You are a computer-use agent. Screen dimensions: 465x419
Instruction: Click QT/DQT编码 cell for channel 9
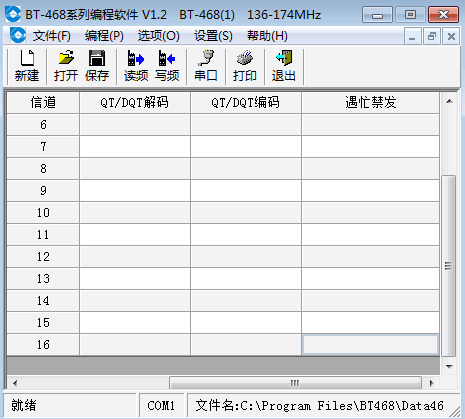[x=246, y=191]
